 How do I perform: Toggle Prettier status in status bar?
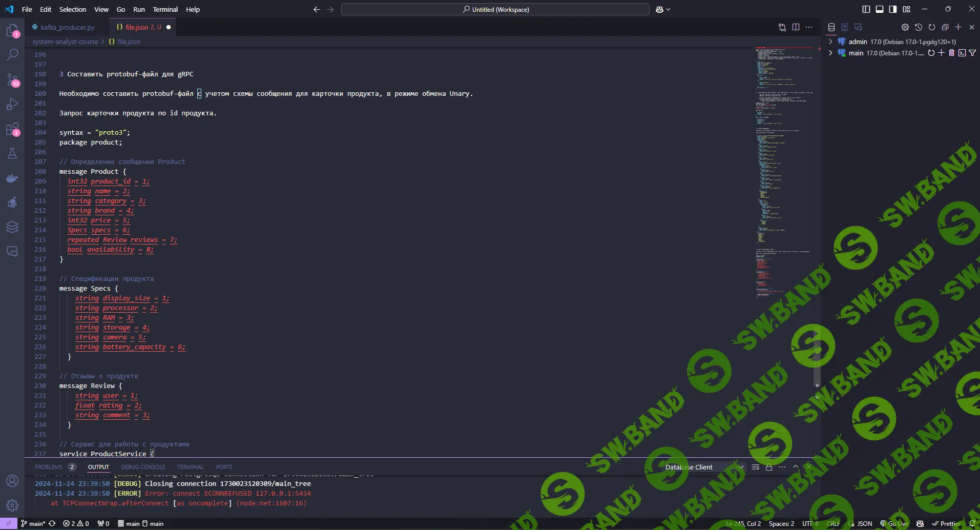point(947,524)
